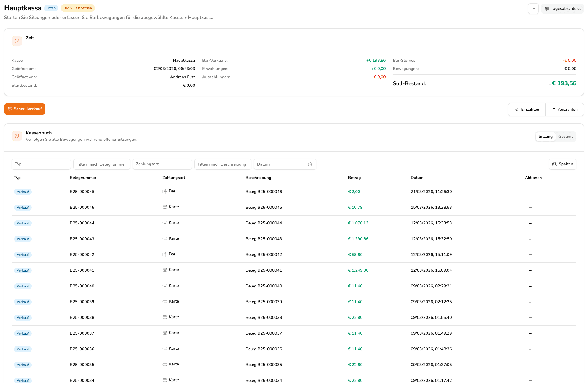The image size is (588, 383).
Task: Focus the Filtern nach Belegnummer field
Action: pyautogui.click(x=102, y=164)
